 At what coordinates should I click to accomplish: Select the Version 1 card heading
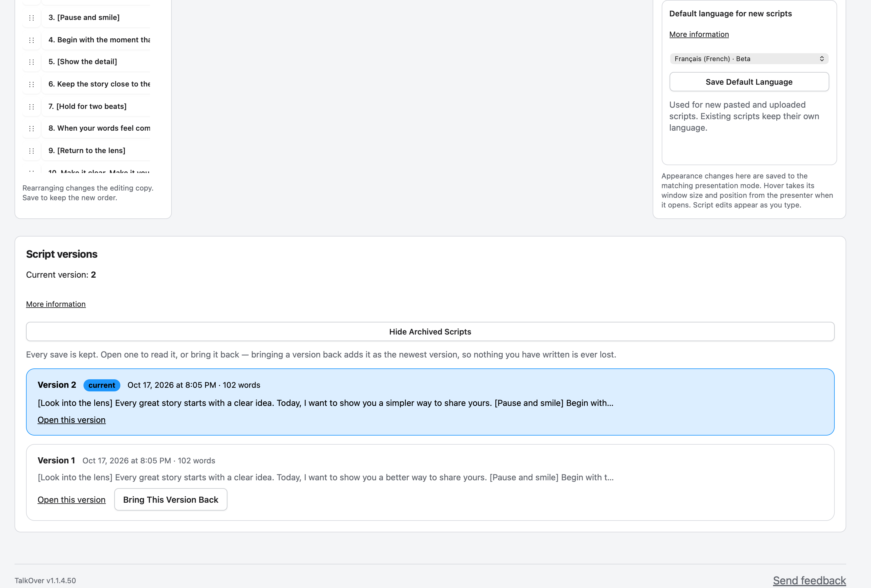click(x=56, y=461)
